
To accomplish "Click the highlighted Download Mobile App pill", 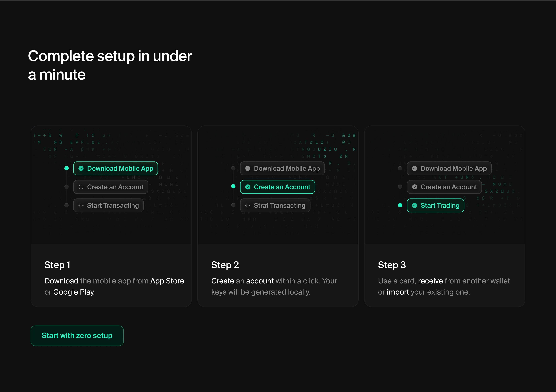I will pyautogui.click(x=116, y=169).
